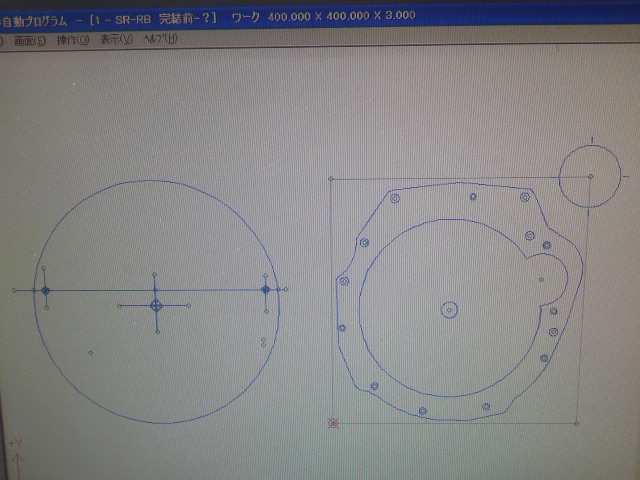Select the left crosshair node on the horizontal line
Viewport: 640px width, 480px height.
click(x=46, y=291)
